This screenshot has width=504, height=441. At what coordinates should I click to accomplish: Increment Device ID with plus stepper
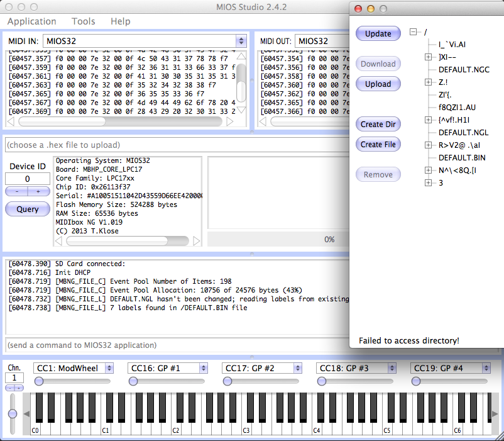(x=38, y=191)
